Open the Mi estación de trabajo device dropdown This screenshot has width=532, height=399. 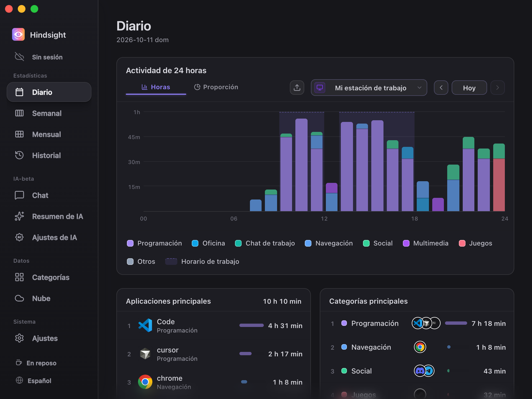coord(369,88)
